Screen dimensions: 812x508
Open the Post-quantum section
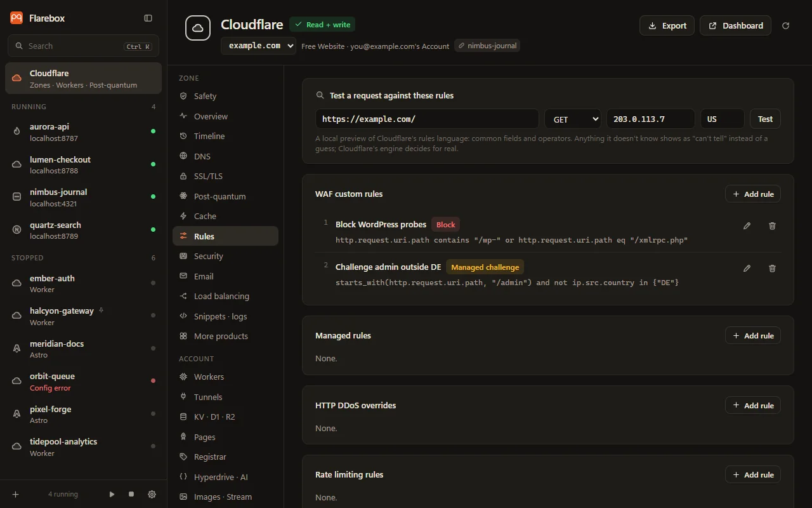pos(225,196)
